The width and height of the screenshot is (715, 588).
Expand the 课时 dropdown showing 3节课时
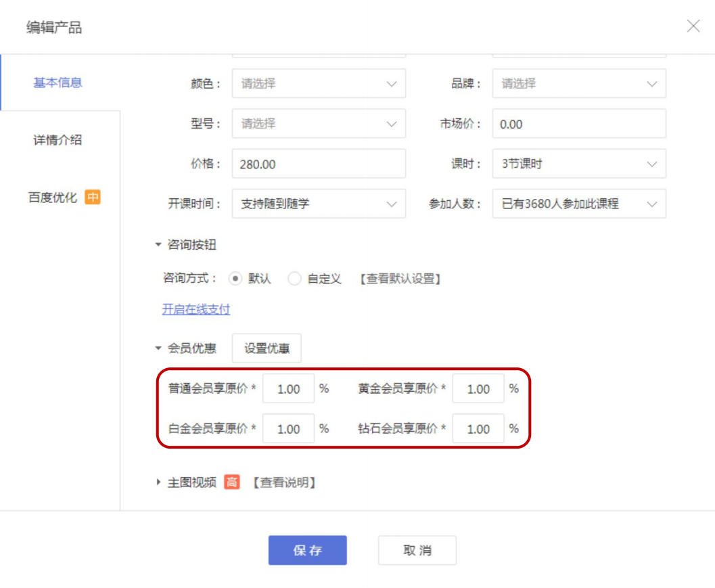tap(578, 164)
